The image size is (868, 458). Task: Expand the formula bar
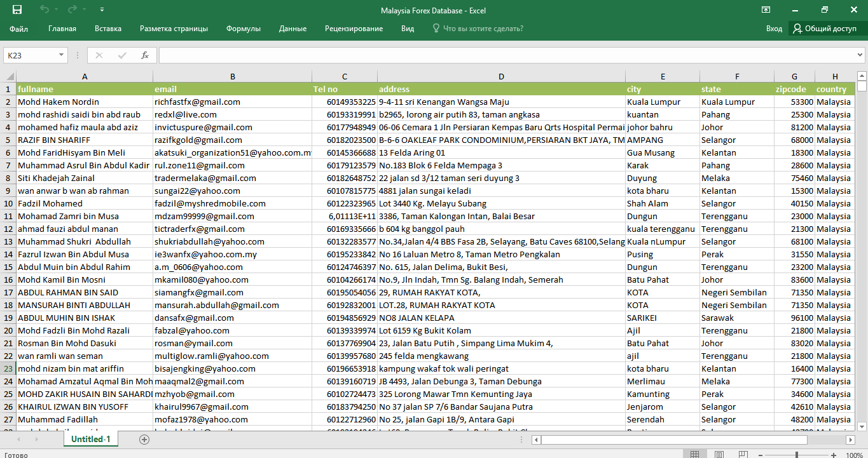[861, 55]
